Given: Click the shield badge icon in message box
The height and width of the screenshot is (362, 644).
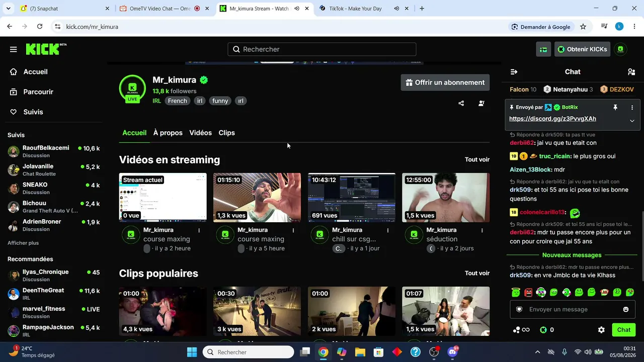Looking at the screenshot, I should coord(519,309).
